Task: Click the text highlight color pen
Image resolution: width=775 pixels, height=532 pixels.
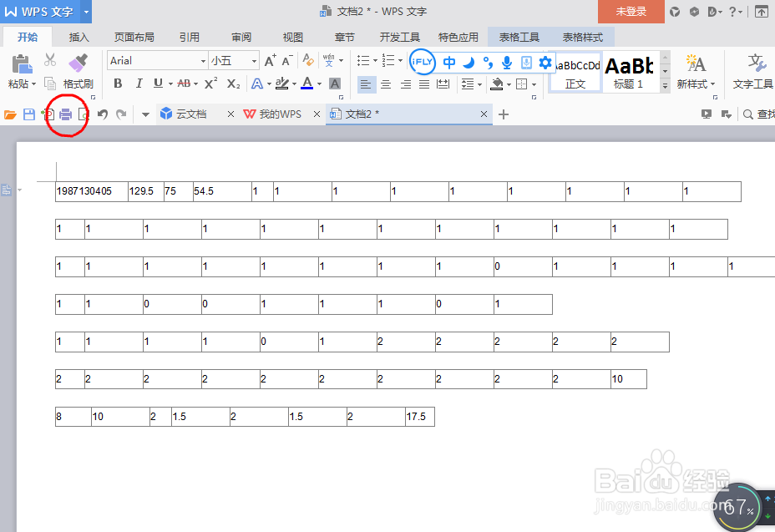Action: coord(281,84)
